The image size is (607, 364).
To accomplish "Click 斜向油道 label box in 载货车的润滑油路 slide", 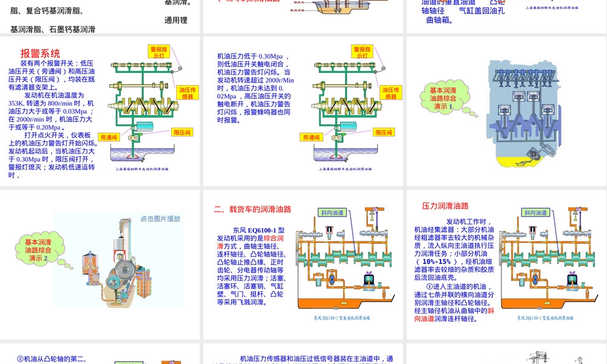I will point(332,212).
